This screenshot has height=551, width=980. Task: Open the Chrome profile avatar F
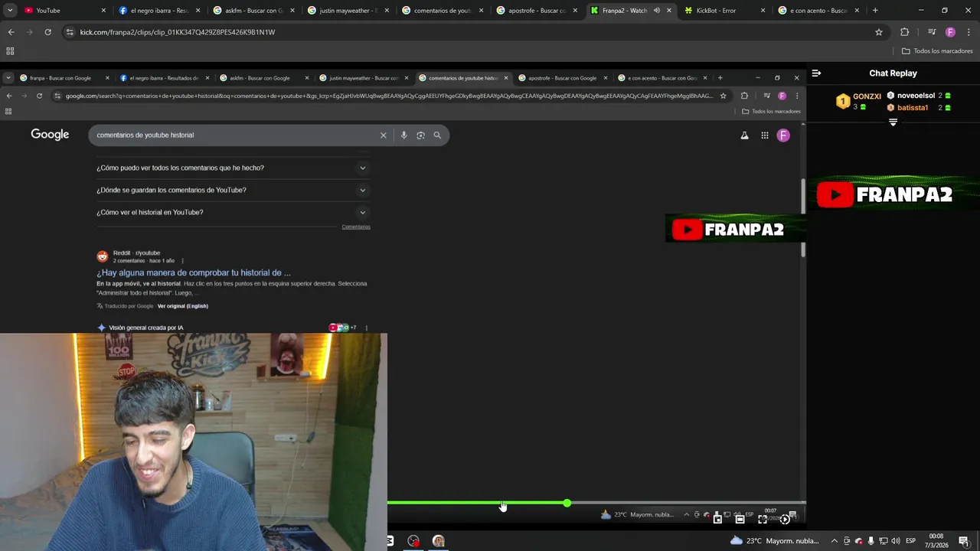coord(950,32)
